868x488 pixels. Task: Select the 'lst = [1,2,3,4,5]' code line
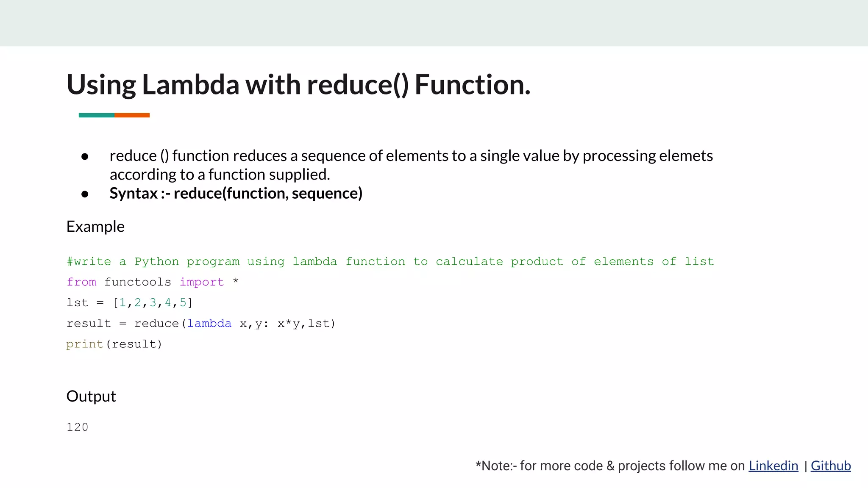(129, 303)
